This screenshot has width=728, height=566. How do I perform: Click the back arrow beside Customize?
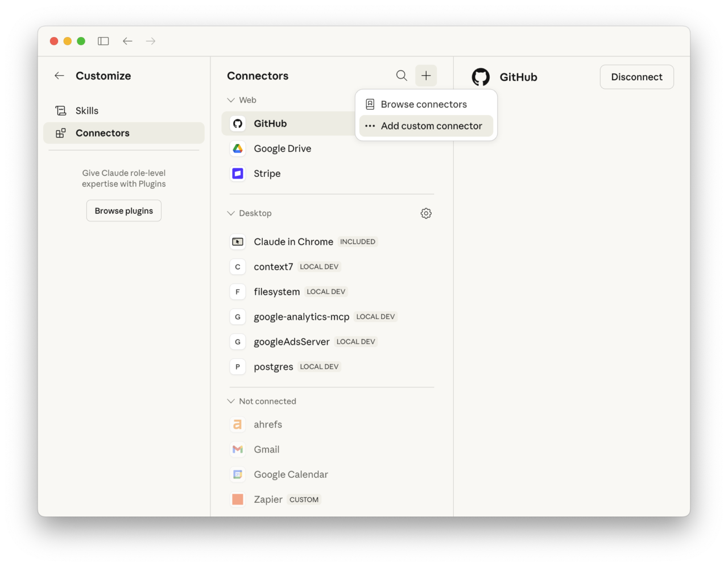[59, 76]
